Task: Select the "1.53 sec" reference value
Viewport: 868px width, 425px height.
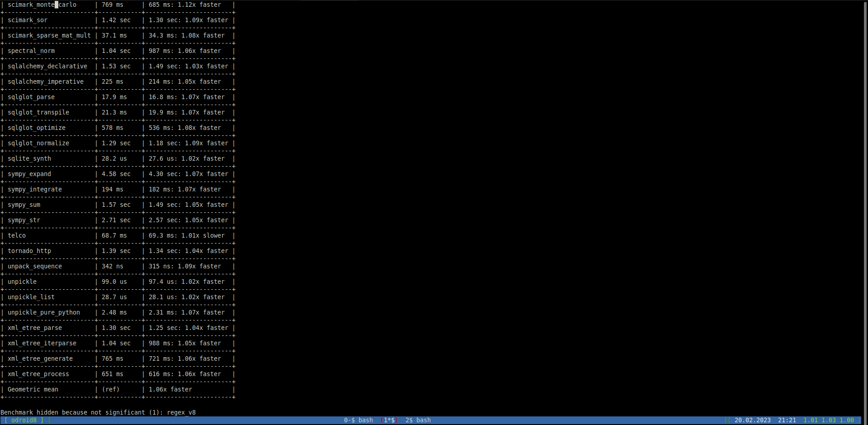Action: [116, 67]
